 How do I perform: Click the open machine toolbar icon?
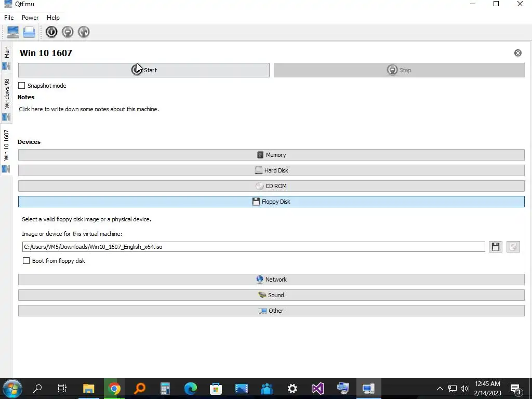29,32
